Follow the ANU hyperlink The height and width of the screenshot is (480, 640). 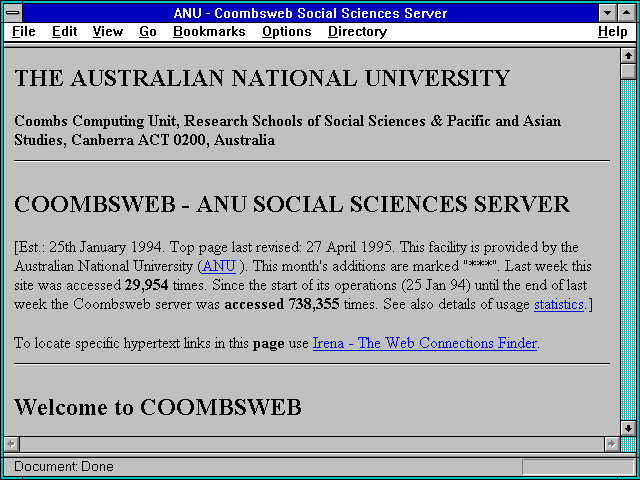(x=219, y=266)
